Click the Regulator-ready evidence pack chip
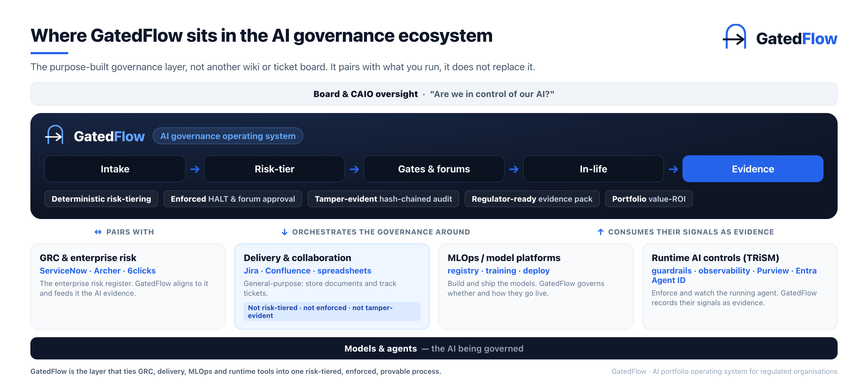The width and height of the screenshot is (868, 386). 532,199
